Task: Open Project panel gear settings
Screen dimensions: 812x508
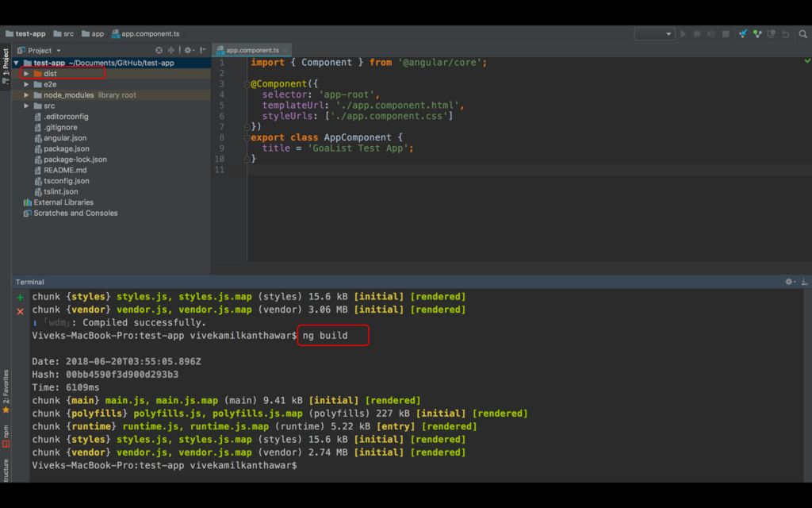Action: click(x=189, y=50)
